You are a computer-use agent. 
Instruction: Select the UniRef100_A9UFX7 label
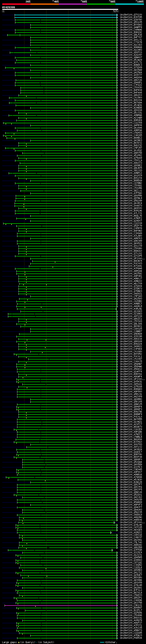tap(131, 623)
